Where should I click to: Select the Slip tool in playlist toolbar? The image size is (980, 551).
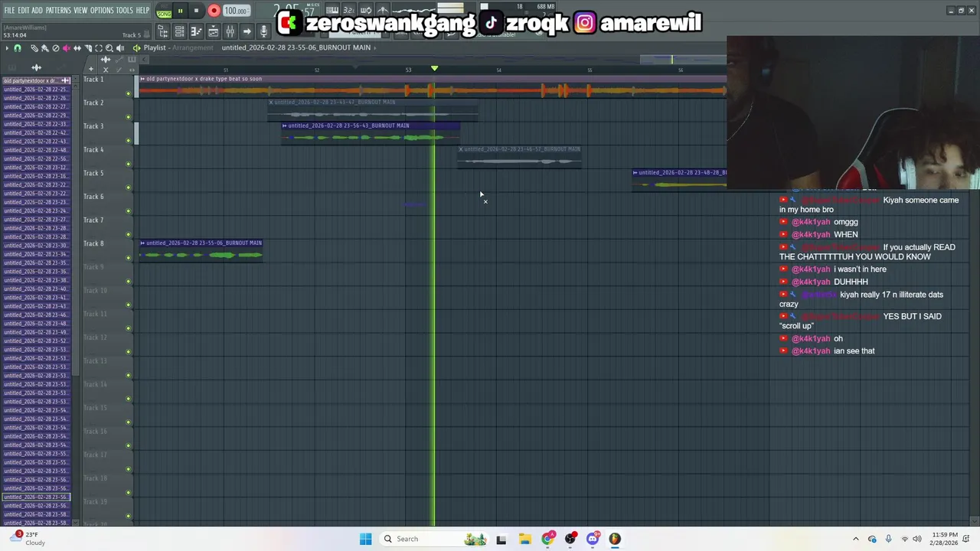point(77,48)
